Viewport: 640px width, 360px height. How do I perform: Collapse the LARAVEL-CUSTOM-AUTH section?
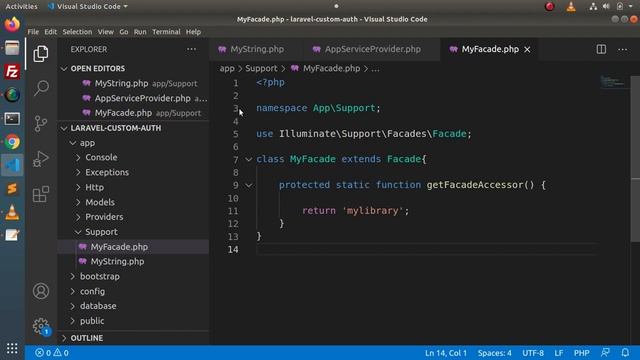tap(64, 128)
